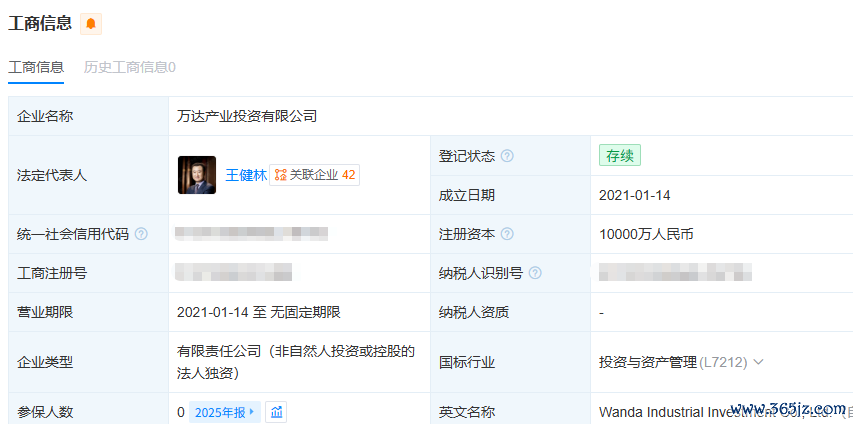Expand the 投资与资产管理 industry chevron
The height and width of the screenshot is (424, 853).
coord(759,362)
